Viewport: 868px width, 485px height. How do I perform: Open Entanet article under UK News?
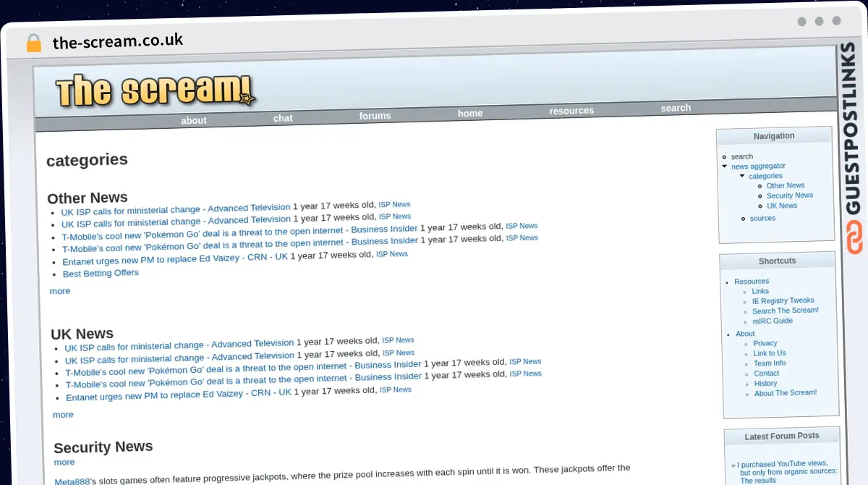pyautogui.click(x=179, y=395)
